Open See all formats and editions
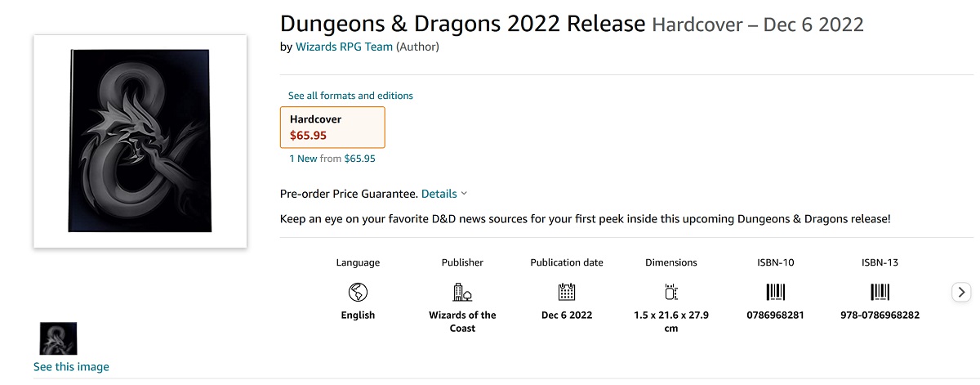980x385 pixels. 350,96
